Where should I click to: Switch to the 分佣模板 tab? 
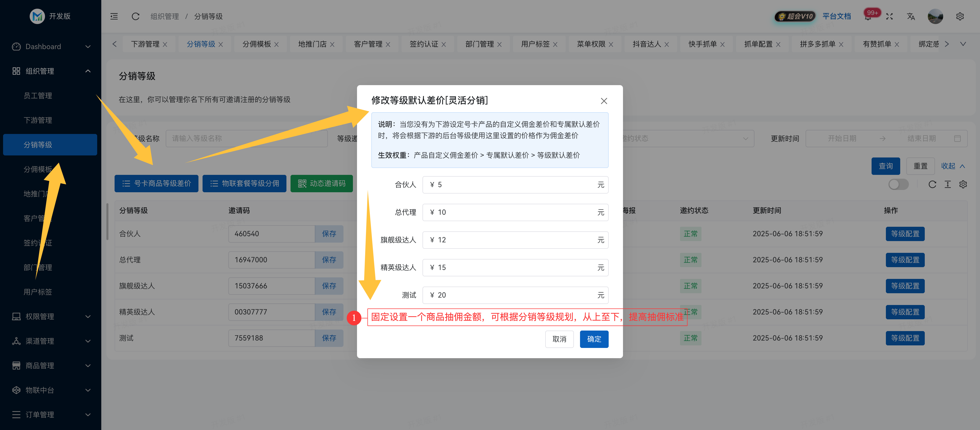coord(257,44)
